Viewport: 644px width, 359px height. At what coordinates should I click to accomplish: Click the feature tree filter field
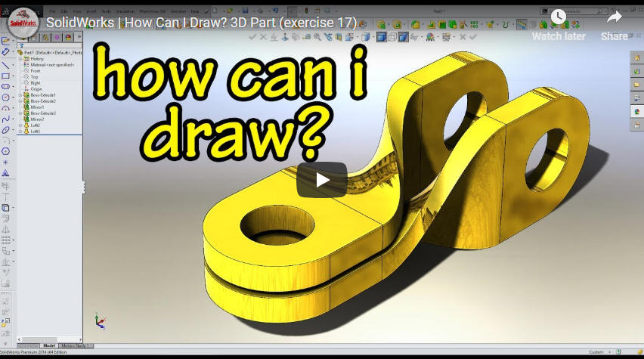pos(50,45)
